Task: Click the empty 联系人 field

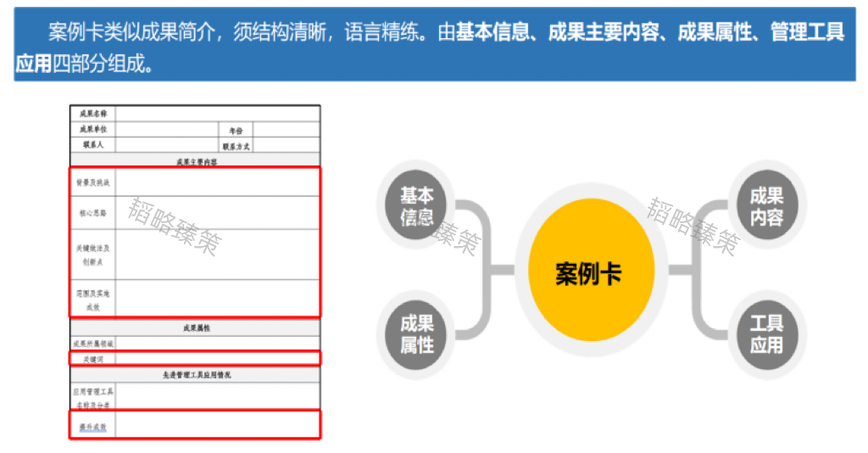Action: coord(166,145)
